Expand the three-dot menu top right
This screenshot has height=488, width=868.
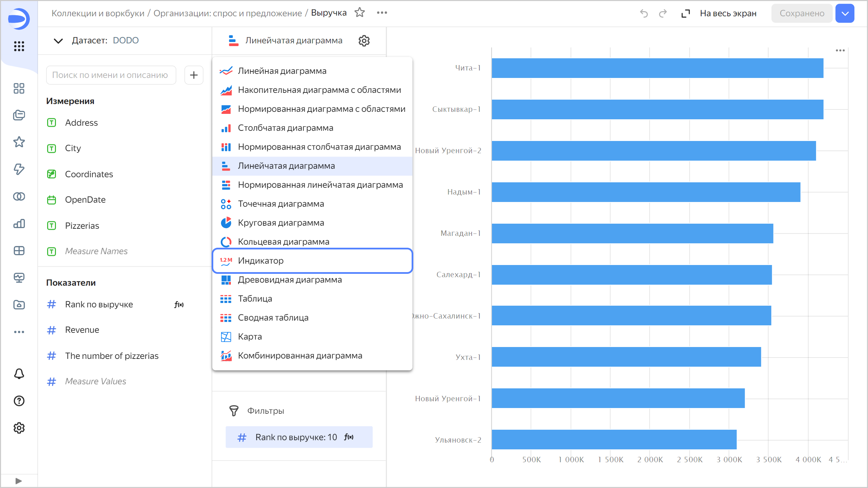[x=840, y=50]
